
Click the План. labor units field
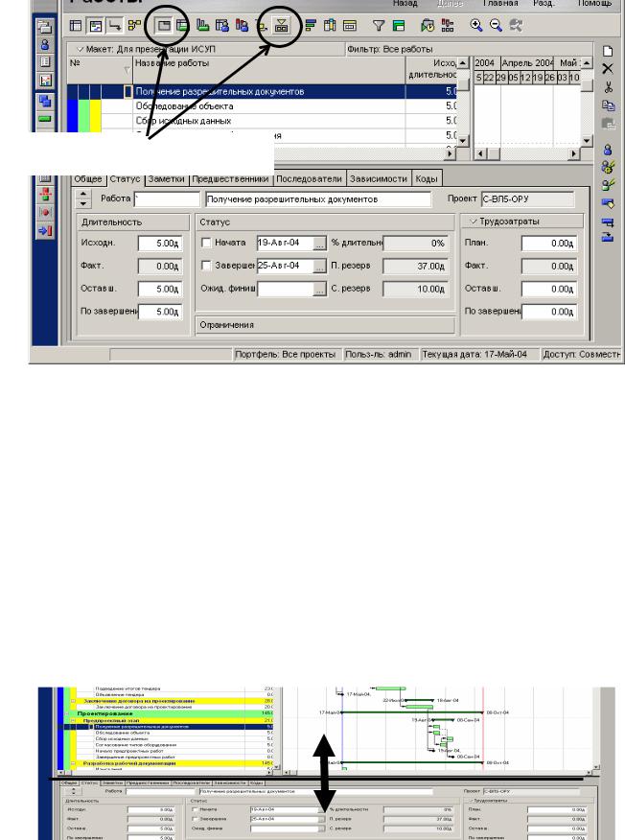coord(549,244)
